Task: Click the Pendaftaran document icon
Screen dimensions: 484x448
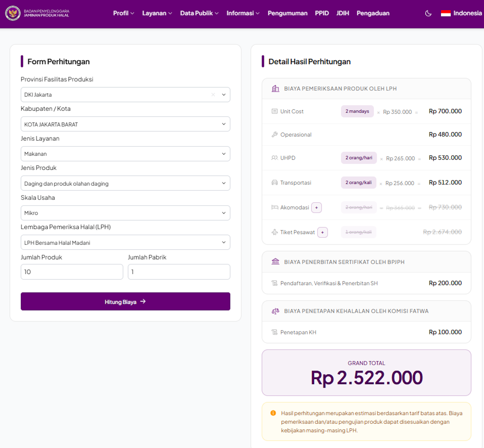Action: tap(274, 283)
